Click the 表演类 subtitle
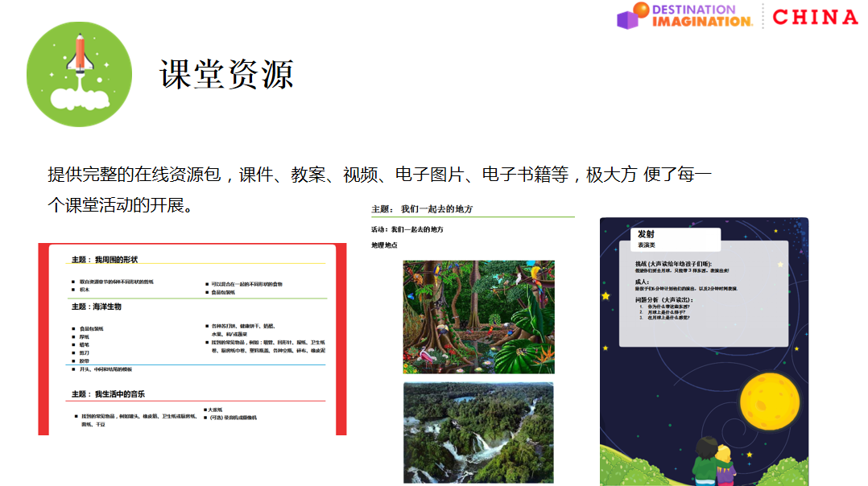The width and height of the screenshot is (868, 486). coord(646,245)
